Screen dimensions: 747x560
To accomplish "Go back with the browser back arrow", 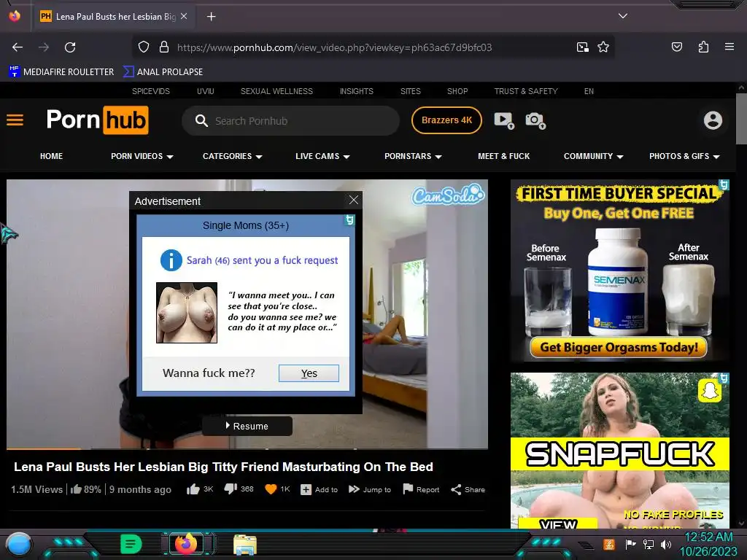I will point(18,47).
